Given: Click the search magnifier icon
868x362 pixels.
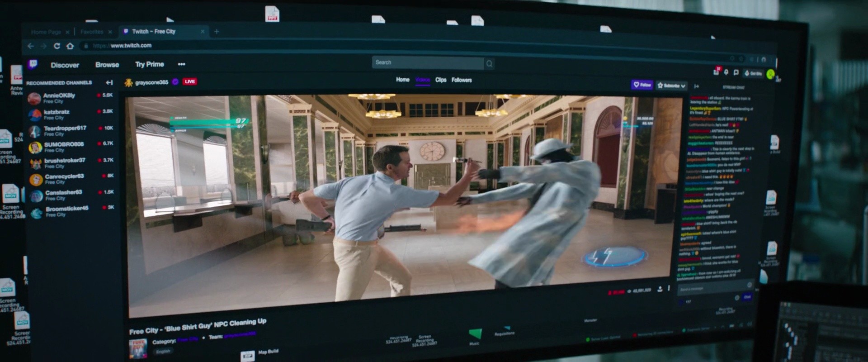Looking at the screenshot, I should point(489,64).
